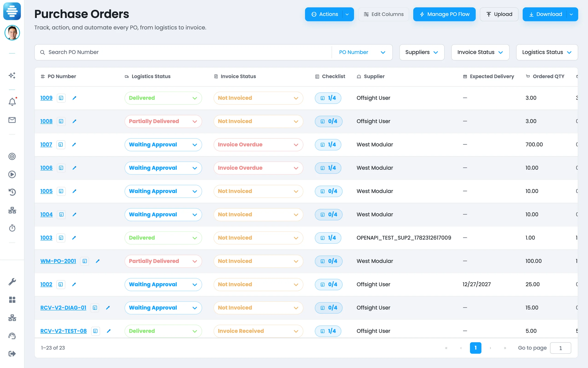The width and height of the screenshot is (588, 368).
Task: Open the dashboard grid icon
Action: [x=12, y=300]
